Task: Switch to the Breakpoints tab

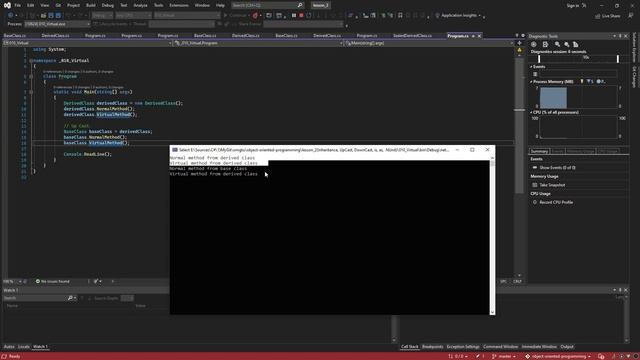Action: click(433, 347)
